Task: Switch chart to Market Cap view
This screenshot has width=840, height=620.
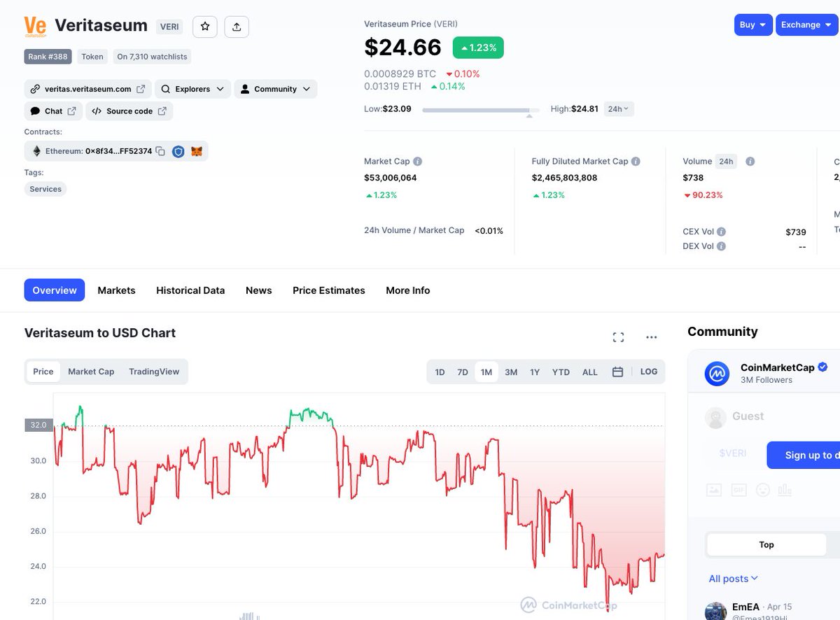Action: (91, 372)
